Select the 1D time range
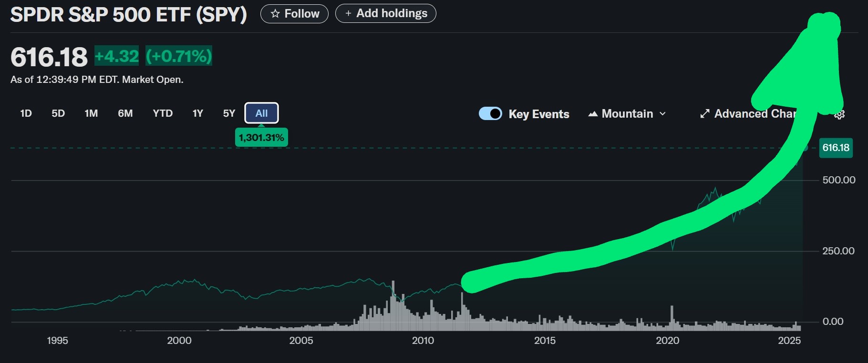Image resolution: width=868 pixels, height=363 pixels. coord(26,113)
